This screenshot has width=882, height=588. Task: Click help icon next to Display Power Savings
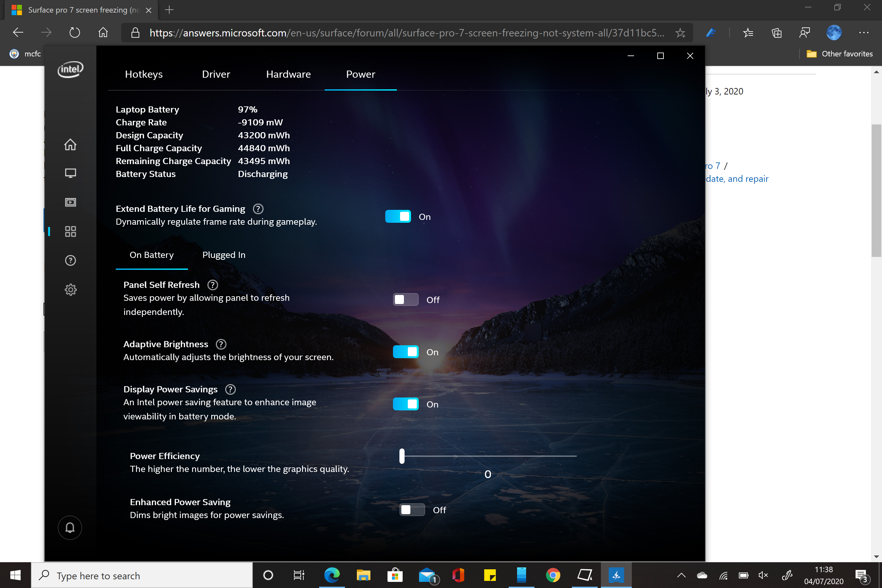click(x=230, y=389)
